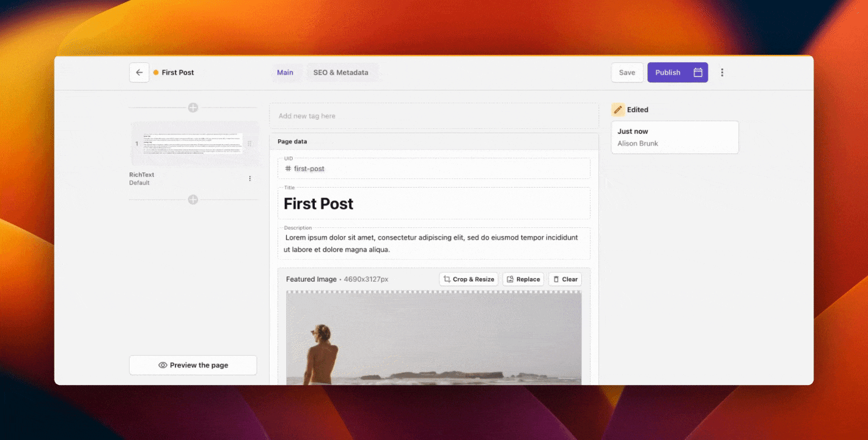This screenshot has width=868, height=440.
Task: Click the plus icon below the RichText block
Action: 193,199
